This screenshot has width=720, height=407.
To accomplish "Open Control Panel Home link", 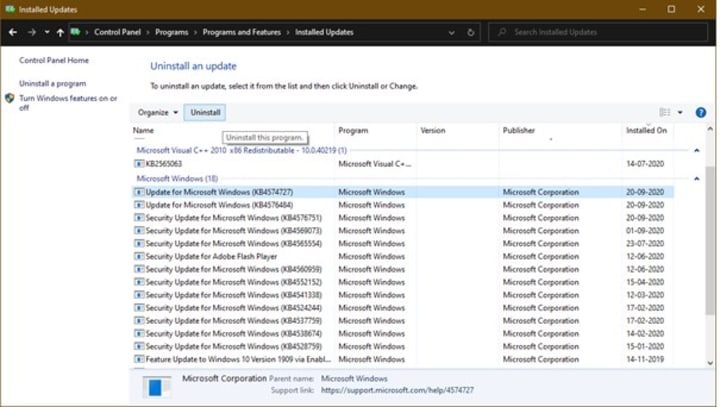I will coord(54,60).
